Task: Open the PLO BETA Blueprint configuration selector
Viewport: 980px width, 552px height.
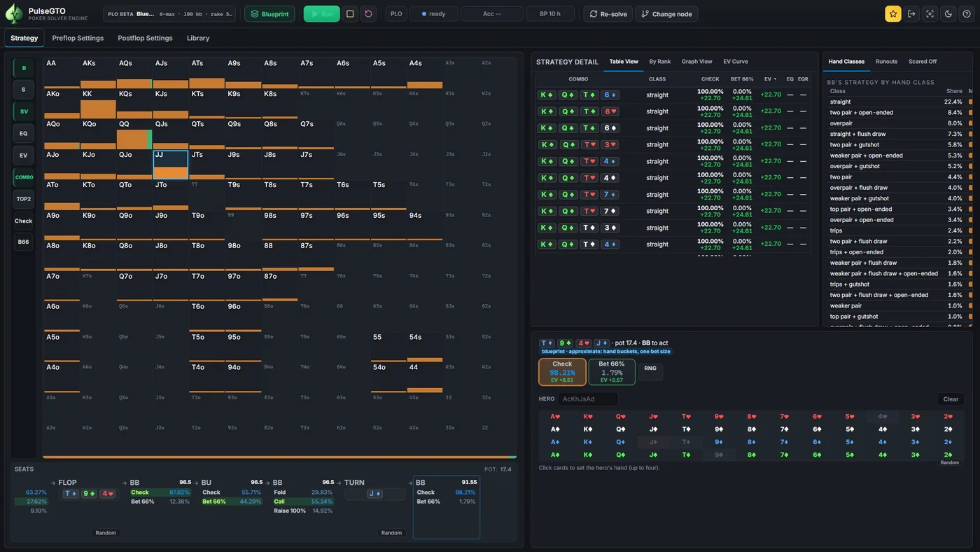Action: [169, 14]
